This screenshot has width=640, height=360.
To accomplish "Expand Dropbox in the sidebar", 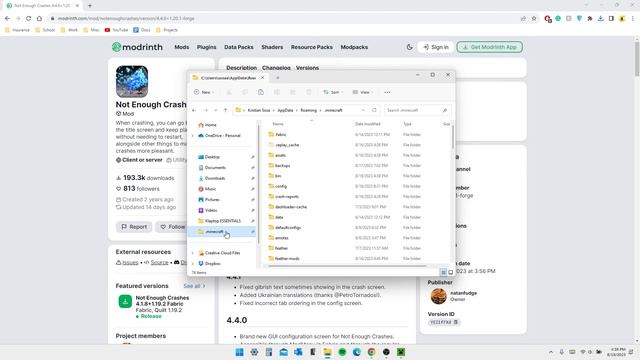I will click(x=193, y=264).
